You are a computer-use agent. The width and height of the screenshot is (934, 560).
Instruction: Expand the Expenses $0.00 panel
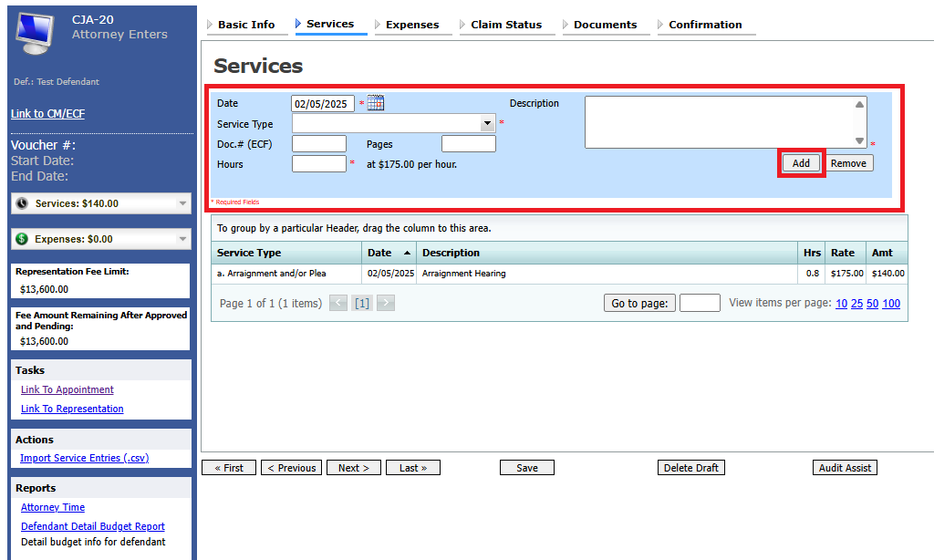point(183,239)
